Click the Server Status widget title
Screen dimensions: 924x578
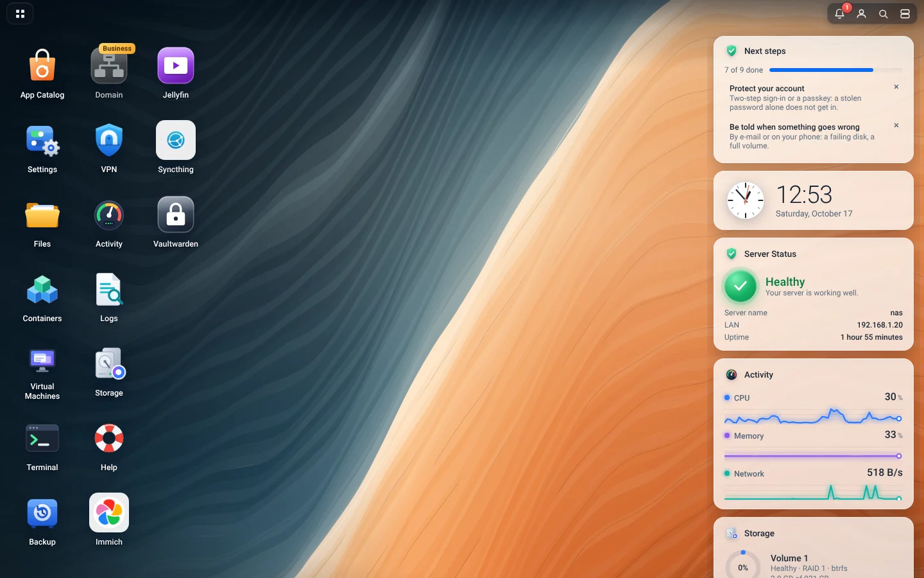point(770,254)
